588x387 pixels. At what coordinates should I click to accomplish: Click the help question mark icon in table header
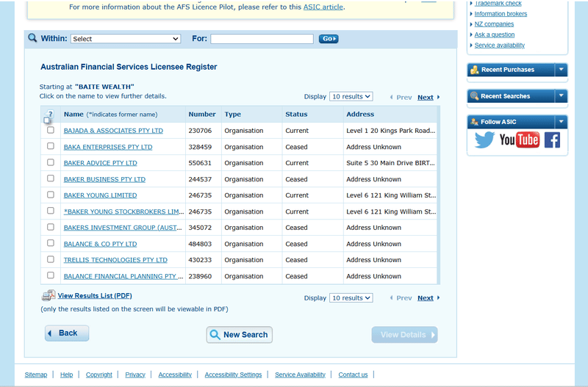point(49,114)
